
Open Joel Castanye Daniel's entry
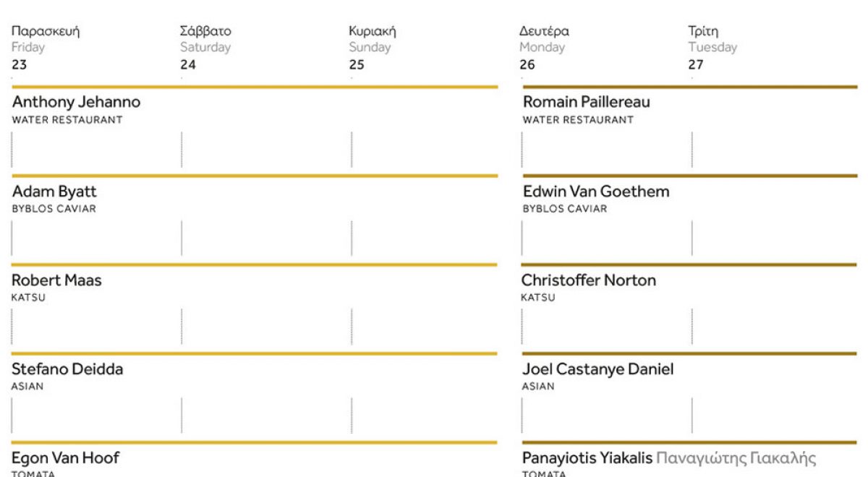597,369
